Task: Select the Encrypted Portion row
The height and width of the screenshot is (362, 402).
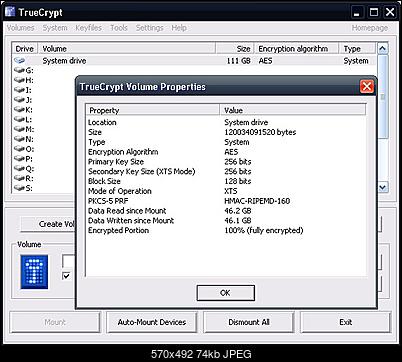Action: pyautogui.click(x=227, y=230)
